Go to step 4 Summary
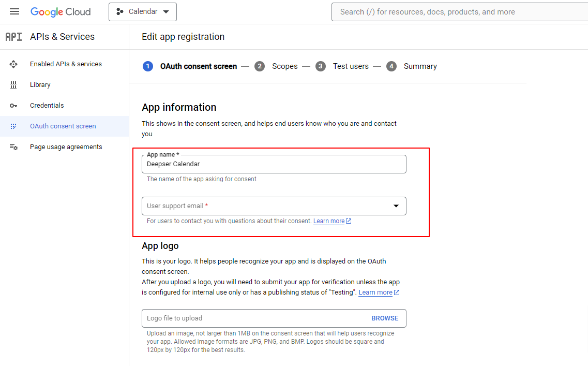 click(x=411, y=66)
